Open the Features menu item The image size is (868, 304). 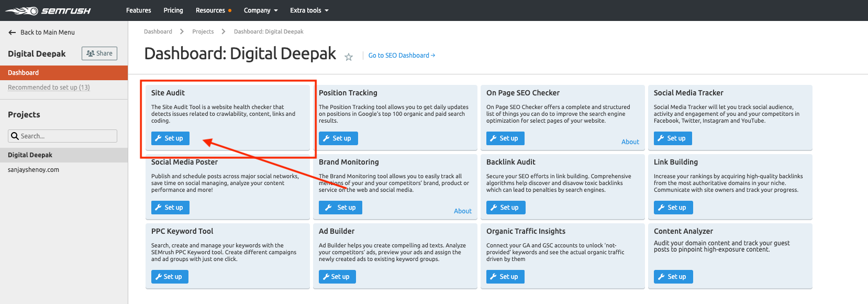(x=139, y=10)
